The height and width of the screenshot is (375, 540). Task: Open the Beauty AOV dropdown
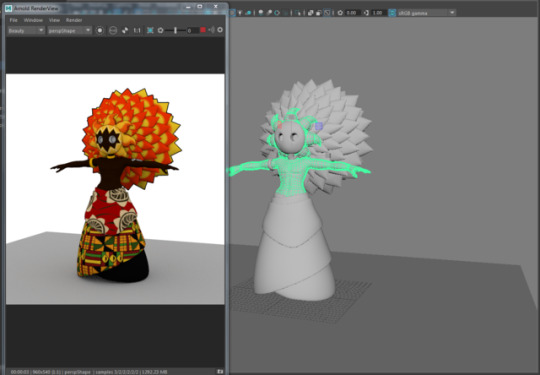(26, 30)
